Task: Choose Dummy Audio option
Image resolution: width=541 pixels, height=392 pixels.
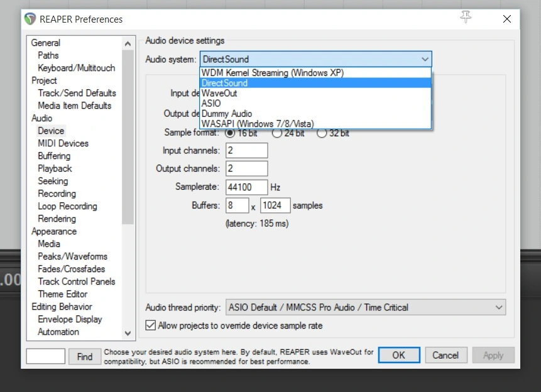Action: (315, 114)
